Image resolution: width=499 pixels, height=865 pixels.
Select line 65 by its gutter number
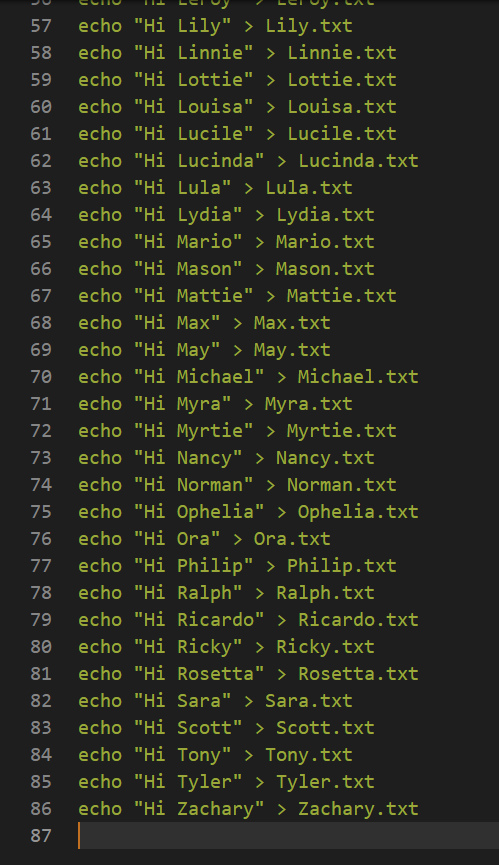pos(41,242)
